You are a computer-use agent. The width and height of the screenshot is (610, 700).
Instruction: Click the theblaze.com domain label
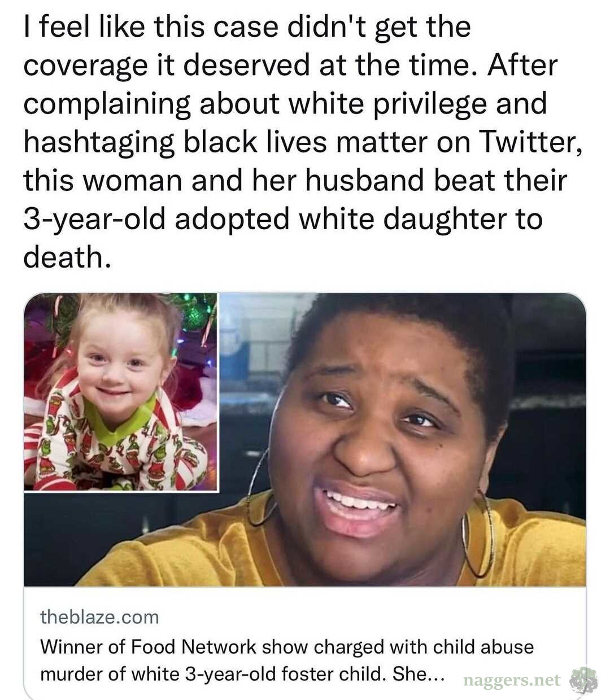point(99,617)
